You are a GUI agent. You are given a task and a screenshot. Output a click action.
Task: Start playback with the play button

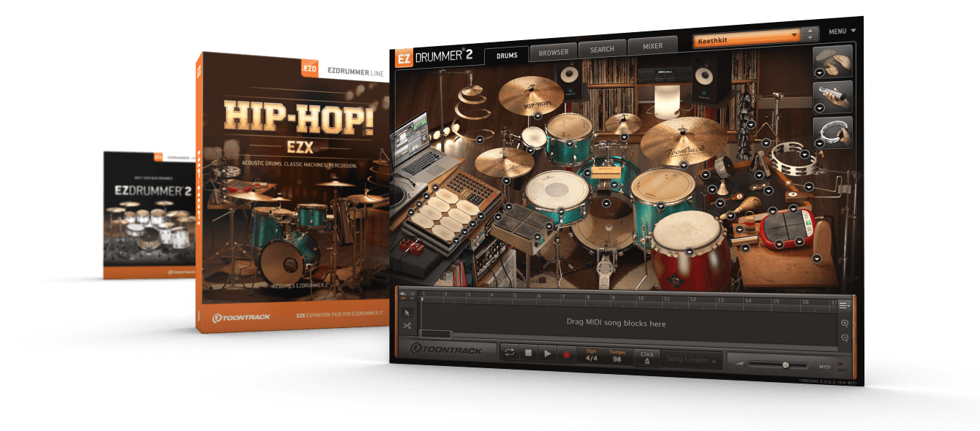547,354
